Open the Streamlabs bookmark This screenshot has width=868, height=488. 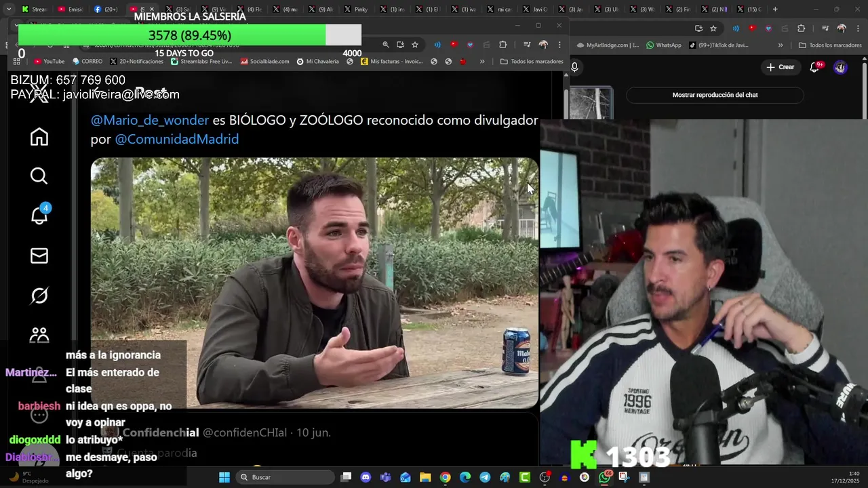click(201, 61)
